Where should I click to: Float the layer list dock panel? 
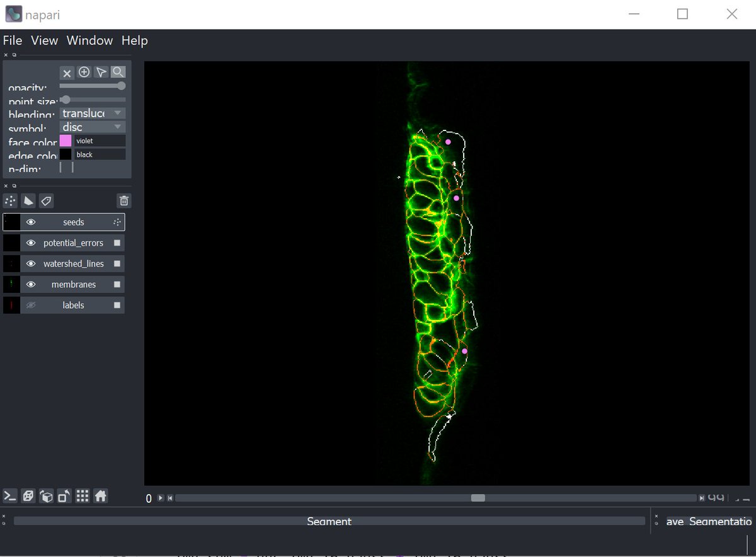(14, 186)
